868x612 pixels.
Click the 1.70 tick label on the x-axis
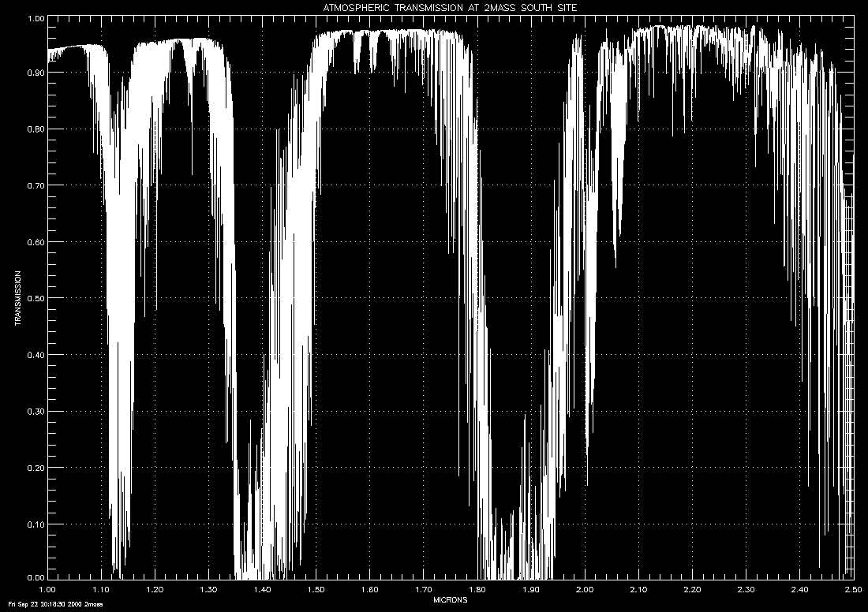click(424, 589)
